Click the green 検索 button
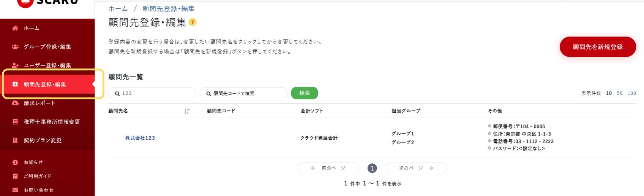 click(x=305, y=93)
